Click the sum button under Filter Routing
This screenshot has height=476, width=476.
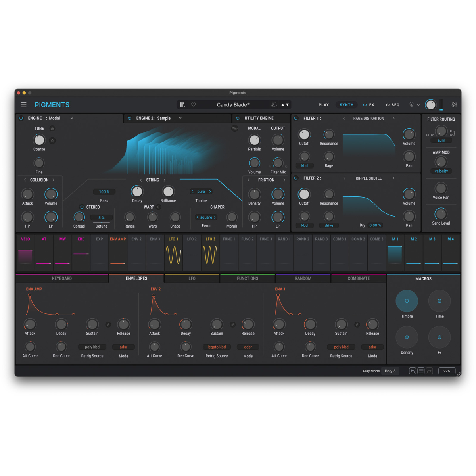441,140
